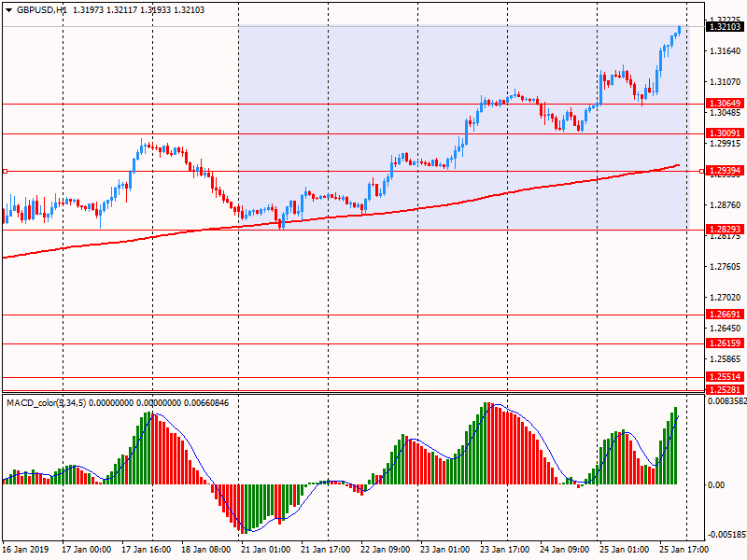This screenshot has height=560, width=747.
Task: Click the 1.28760 price scale value
Action: click(x=726, y=205)
